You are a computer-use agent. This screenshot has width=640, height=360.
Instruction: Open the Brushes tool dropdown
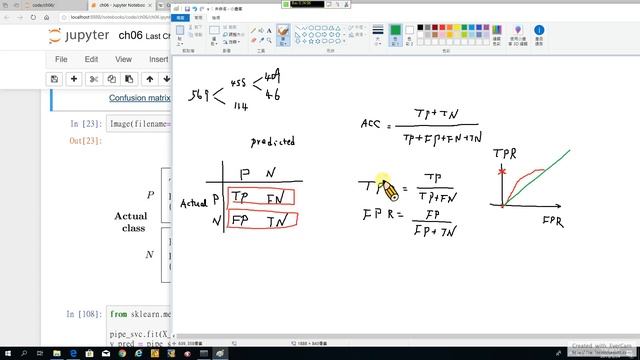[283, 35]
